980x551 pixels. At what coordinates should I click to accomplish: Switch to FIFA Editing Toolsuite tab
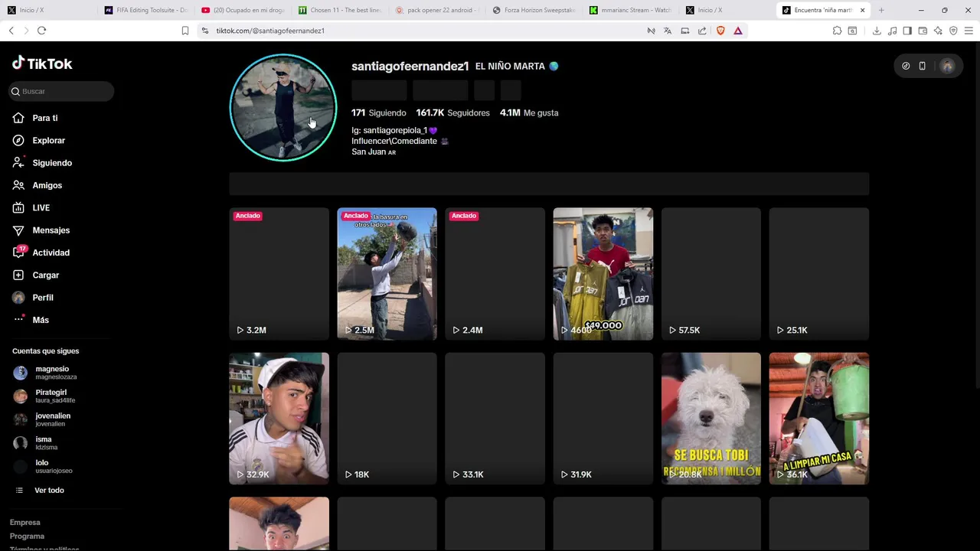145,10
